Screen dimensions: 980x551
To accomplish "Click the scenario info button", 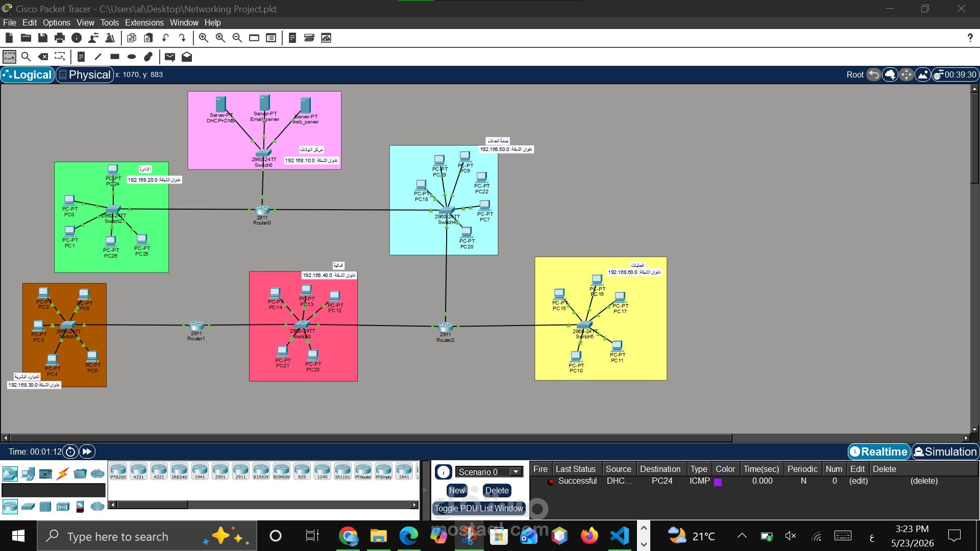I will point(443,472).
